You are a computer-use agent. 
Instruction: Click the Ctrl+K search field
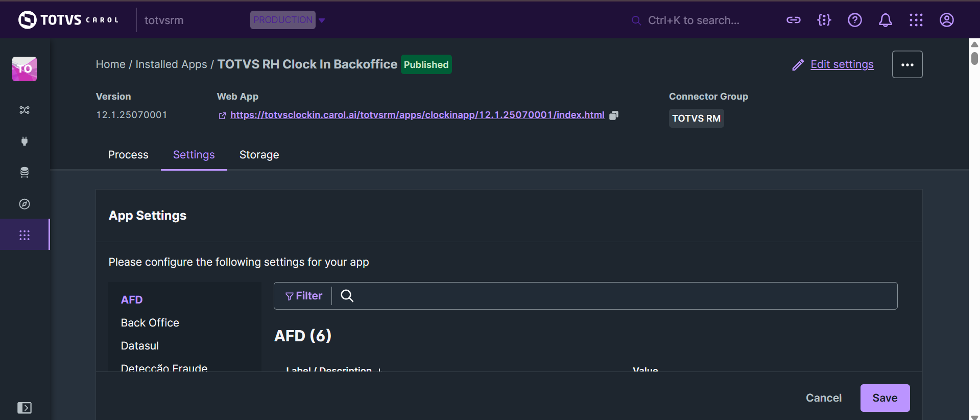(x=693, y=20)
